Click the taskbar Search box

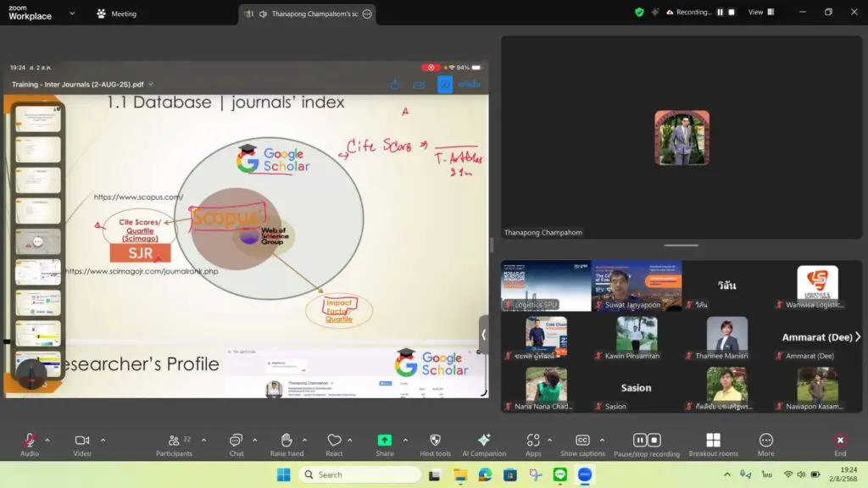tap(359, 474)
